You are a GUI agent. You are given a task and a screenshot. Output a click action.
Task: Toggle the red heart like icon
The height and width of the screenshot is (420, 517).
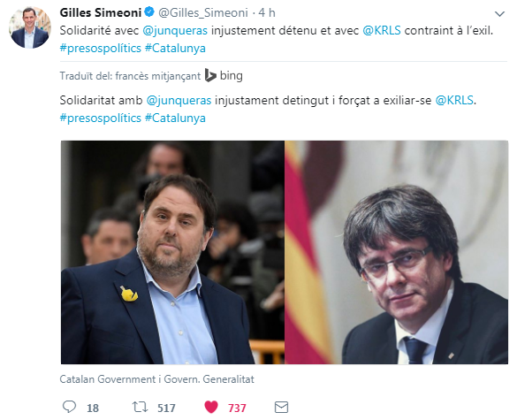pos(211,407)
